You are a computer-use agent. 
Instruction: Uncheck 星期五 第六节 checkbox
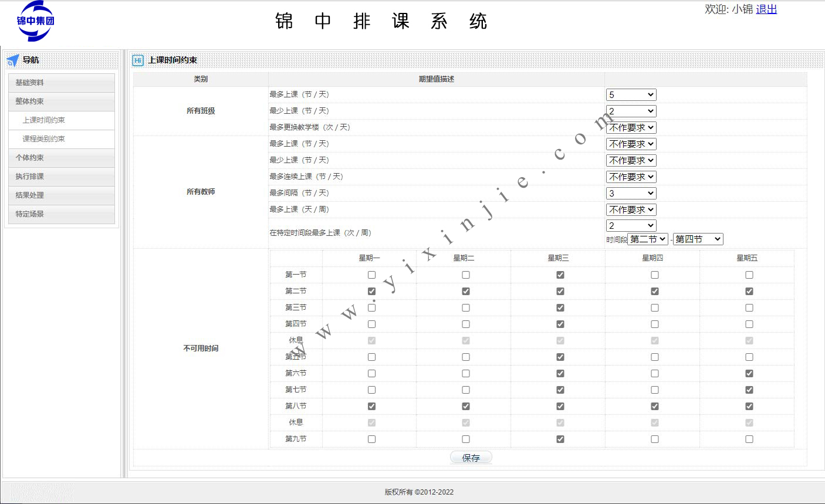point(749,373)
